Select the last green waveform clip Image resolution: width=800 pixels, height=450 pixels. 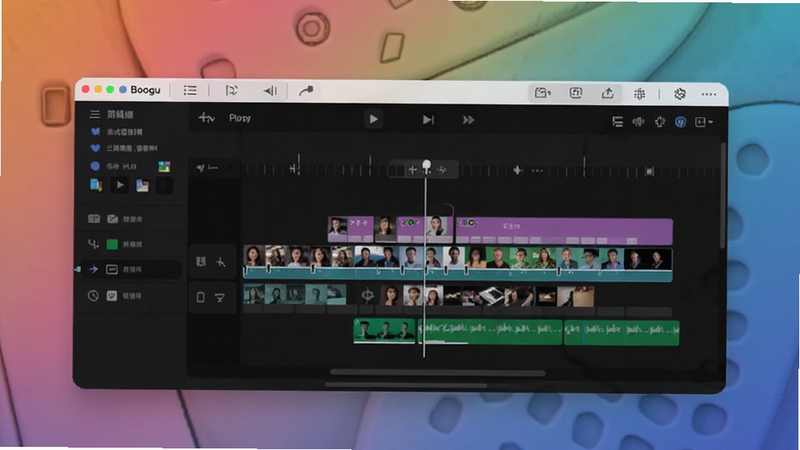pyautogui.click(x=621, y=332)
